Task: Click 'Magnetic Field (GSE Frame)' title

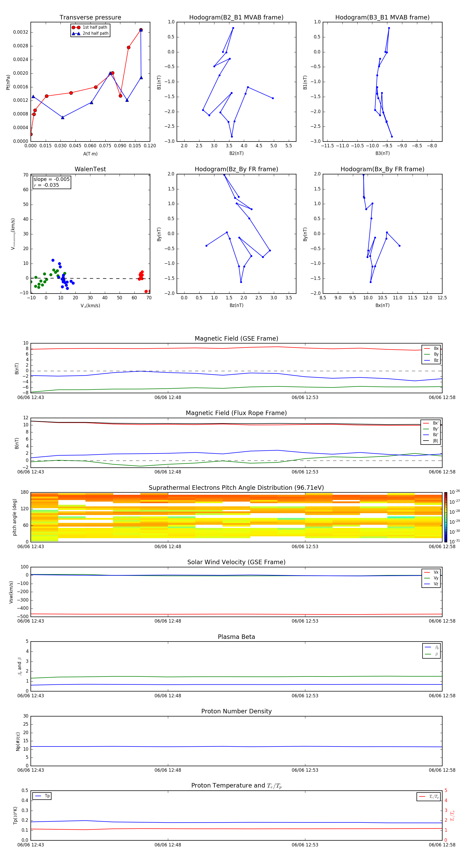Action: [236, 339]
